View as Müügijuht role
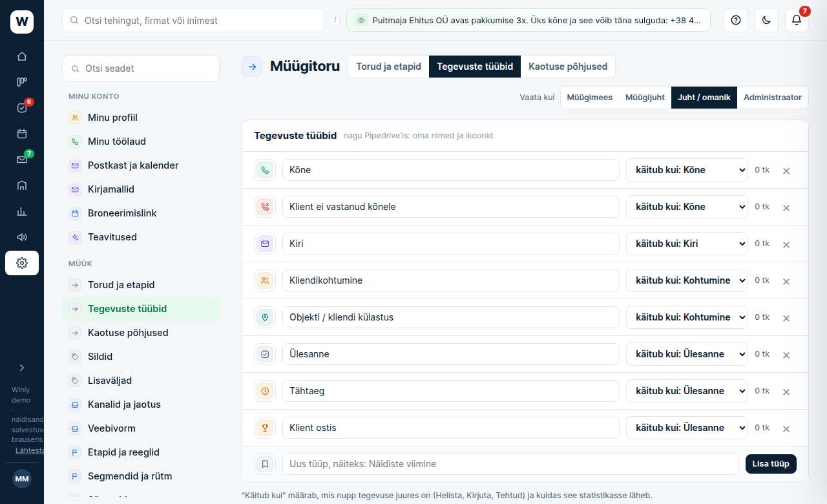The height and width of the screenshot is (504, 827). click(x=645, y=98)
